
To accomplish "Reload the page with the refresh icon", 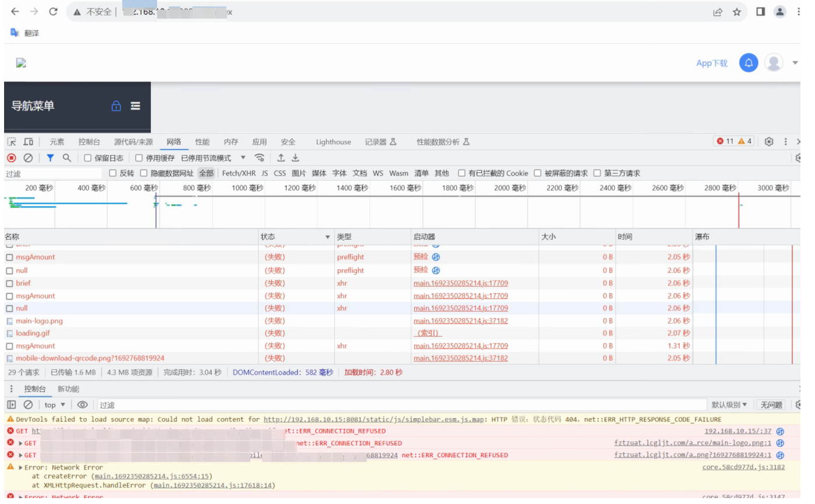I will pyautogui.click(x=53, y=12).
